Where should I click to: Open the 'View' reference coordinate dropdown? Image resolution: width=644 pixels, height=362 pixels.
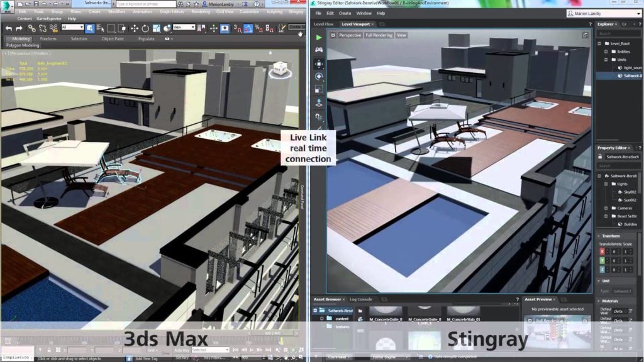point(184,27)
